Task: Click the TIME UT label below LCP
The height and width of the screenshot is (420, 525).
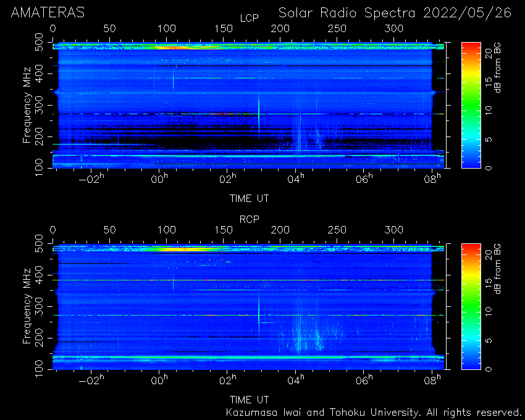Action: 249,199
